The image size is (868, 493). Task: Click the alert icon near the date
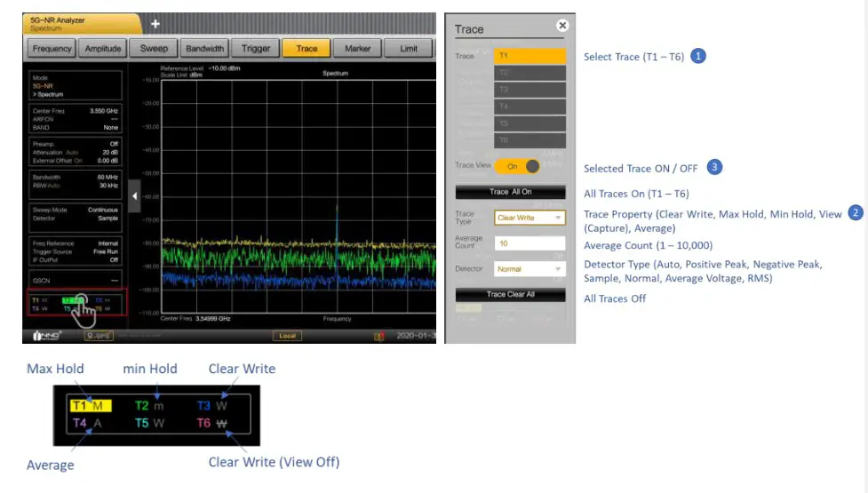tap(378, 336)
